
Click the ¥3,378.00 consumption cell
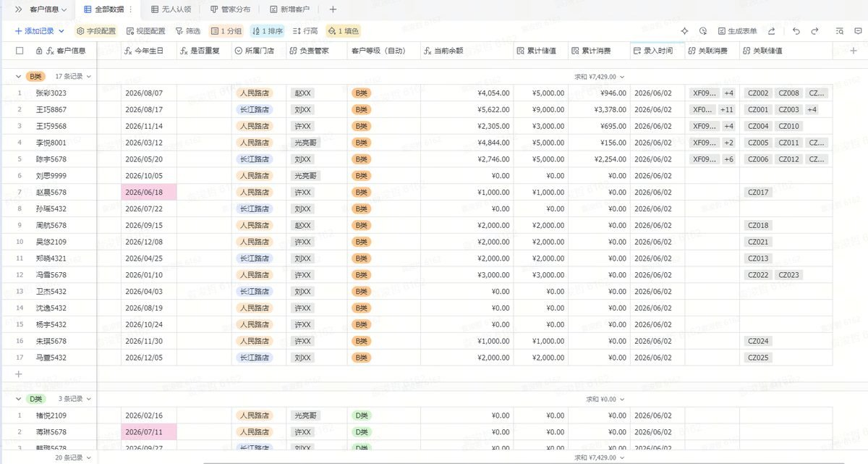(x=600, y=109)
